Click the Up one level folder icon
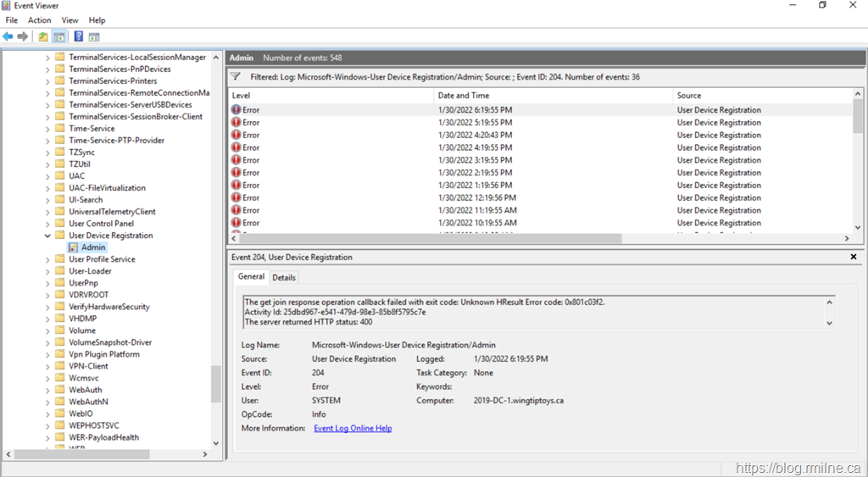868x477 pixels. pyautogui.click(x=43, y=36)
